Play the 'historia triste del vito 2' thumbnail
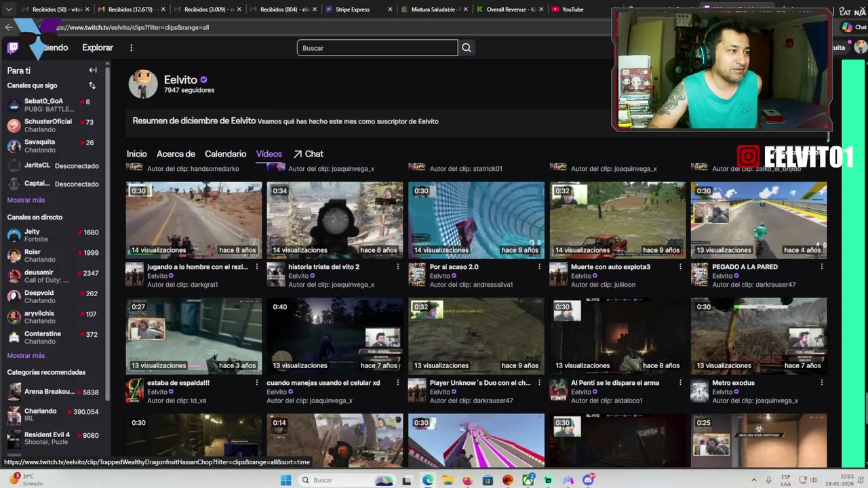The height and width of the screenshot is (488, 868). coord(334,220)
